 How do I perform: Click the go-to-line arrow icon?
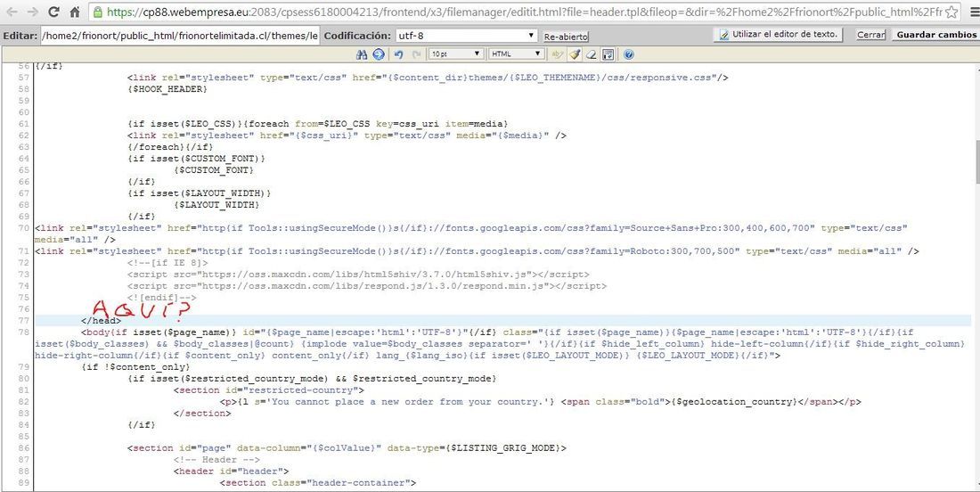(378, 55)
